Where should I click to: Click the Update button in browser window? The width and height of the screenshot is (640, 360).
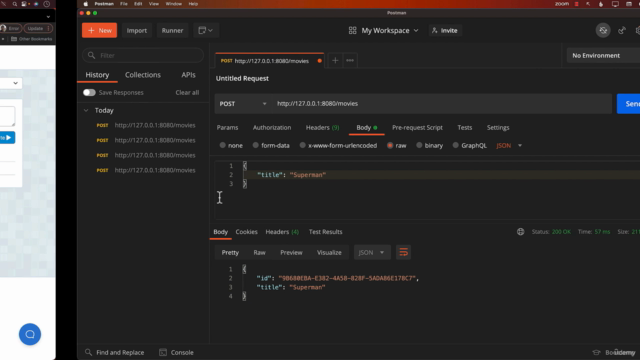point(37,28)
